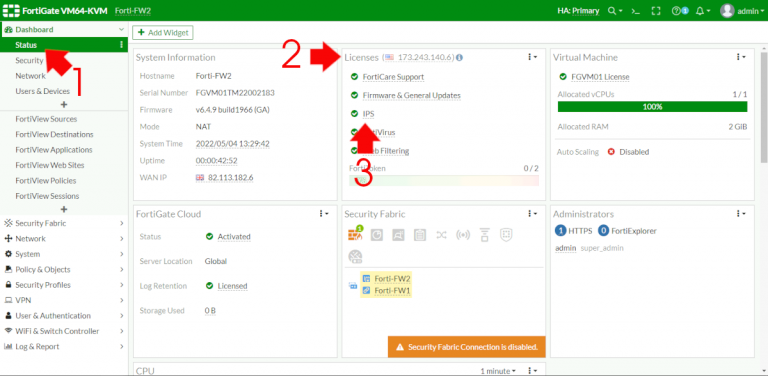Toggle full screen mode icon
Viewport: 768px width, 376px height.
656,11
